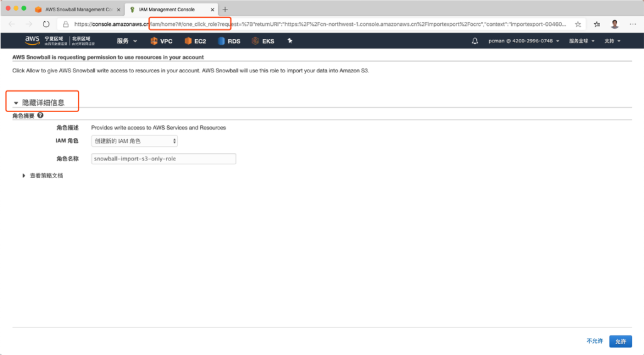Click the help icon next to 角色摘要
Viewport: 644px width, 355px height.
pos(40,116)
